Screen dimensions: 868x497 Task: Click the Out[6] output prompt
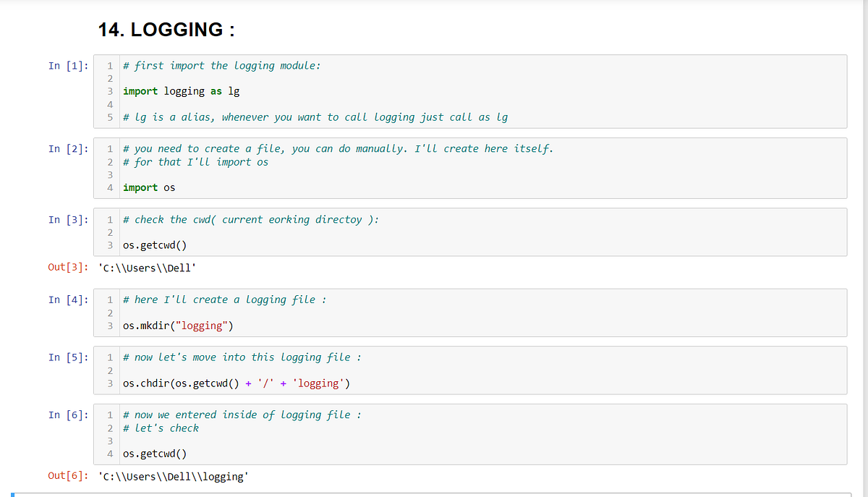click(x=69, y=476)
